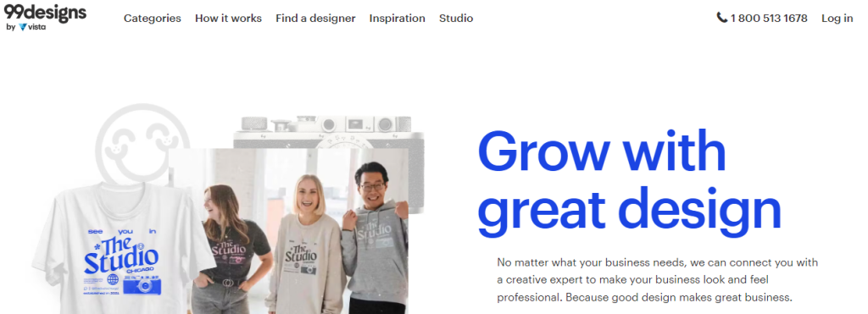Viewport: 868px width, 314px height.
Task: Click the white Studio t-shirt image
Action: [x=122, y=248]
